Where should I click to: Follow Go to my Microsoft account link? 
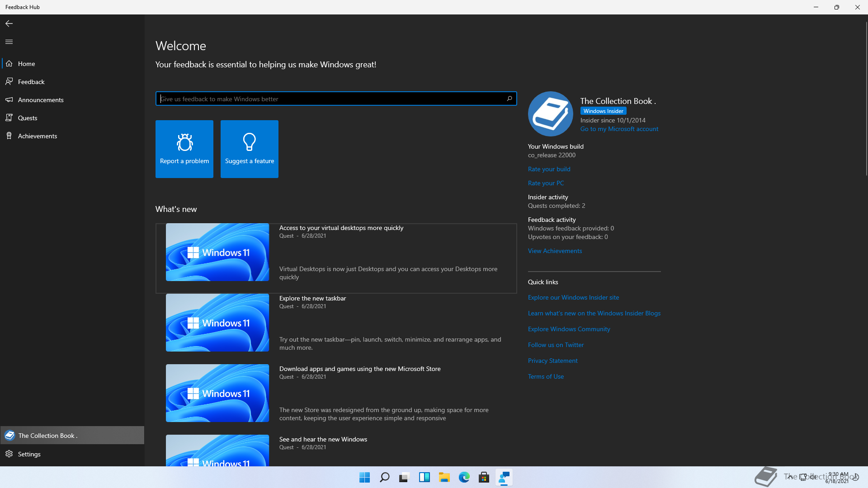[x=619, y=129]
